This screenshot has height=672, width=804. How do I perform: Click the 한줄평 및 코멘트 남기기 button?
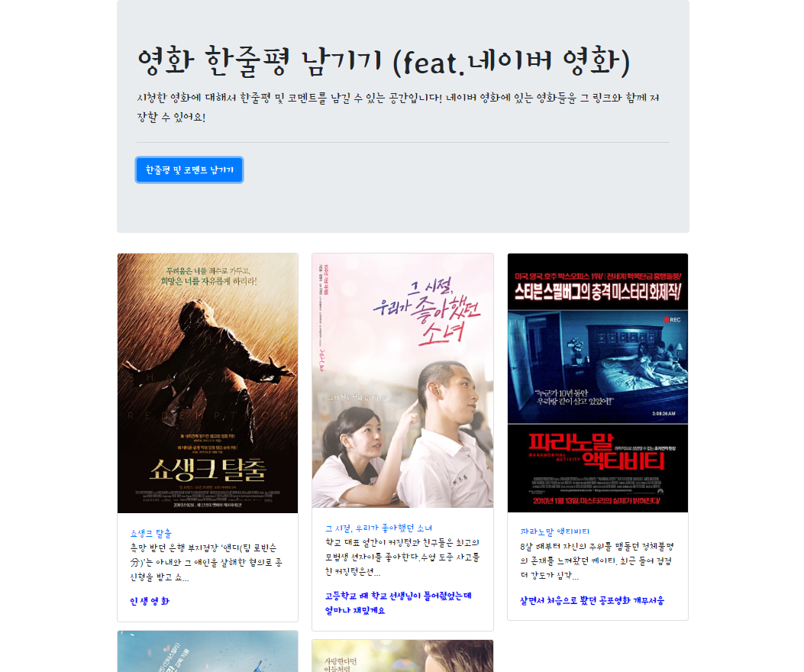click(189, 170)
